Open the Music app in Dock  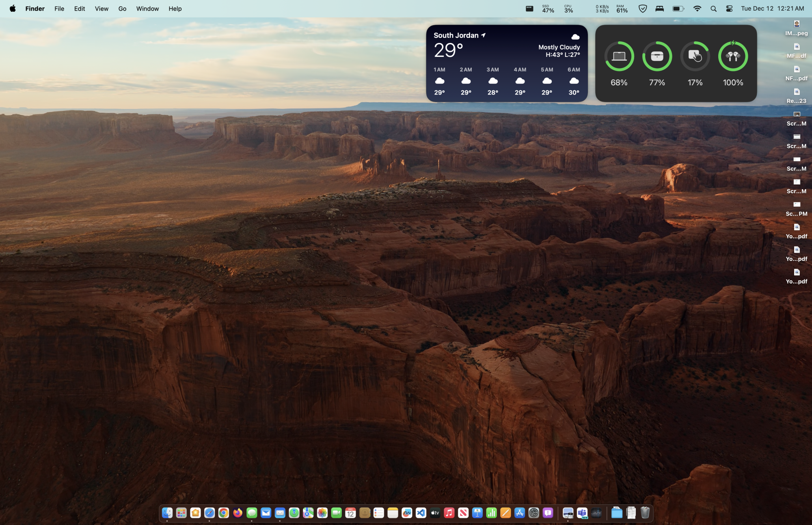click(x=449, y=513)
